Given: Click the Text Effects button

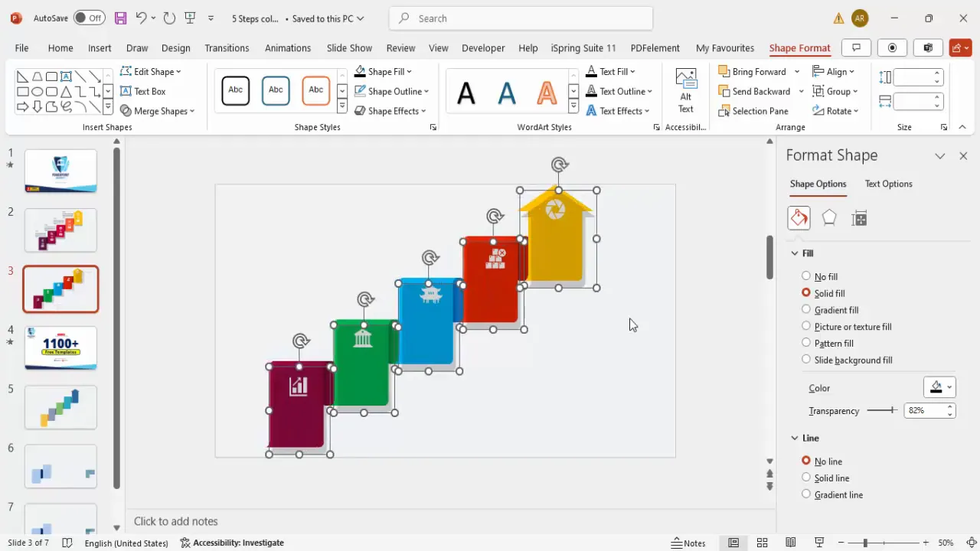Looking at the screenshot, I should tap(617, 111).
